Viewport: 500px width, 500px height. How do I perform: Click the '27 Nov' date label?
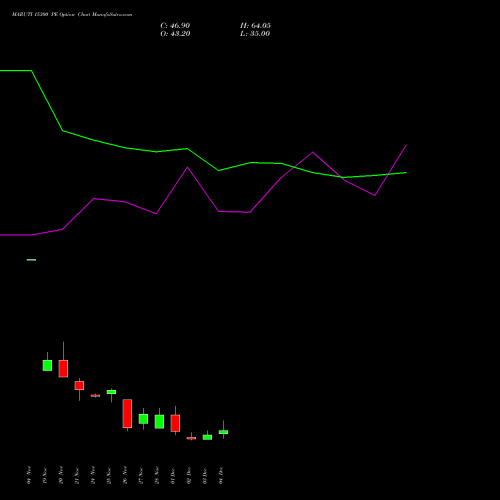click(x=141, y=476)
